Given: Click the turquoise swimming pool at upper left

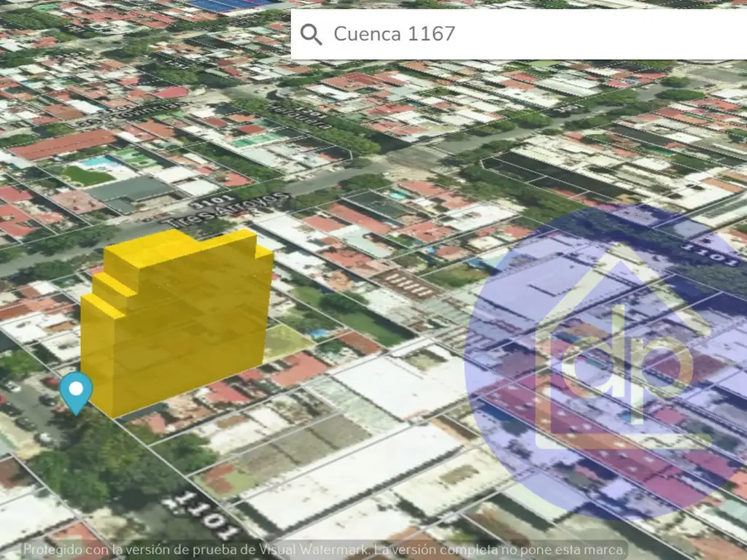Looking at the screenshot, I should click(x=104, y=163).
